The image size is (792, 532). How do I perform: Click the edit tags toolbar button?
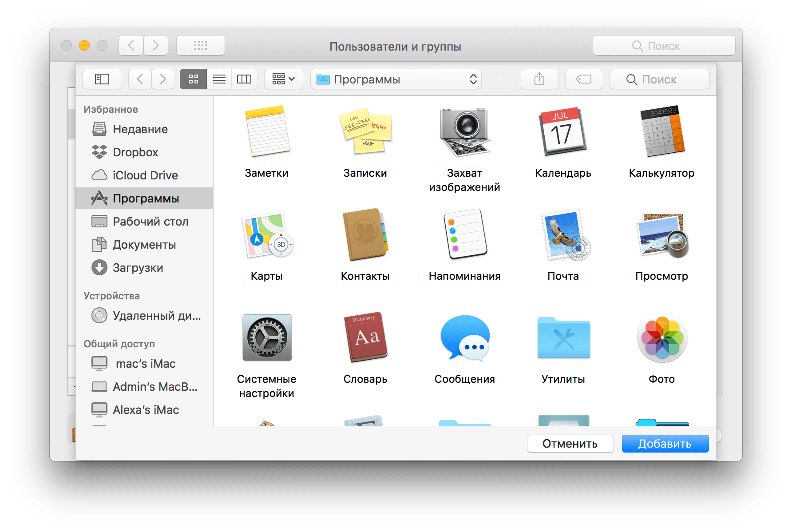584,79
